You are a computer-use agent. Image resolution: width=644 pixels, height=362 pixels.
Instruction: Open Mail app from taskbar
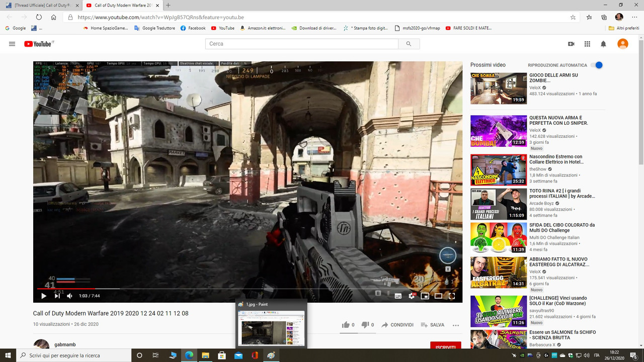(238, 355)
